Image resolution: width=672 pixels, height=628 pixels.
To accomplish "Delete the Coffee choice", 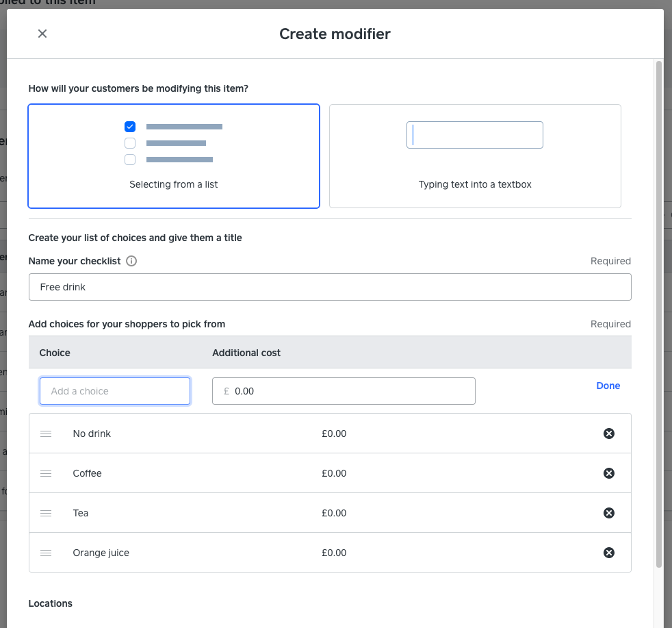I will (608, 473).
